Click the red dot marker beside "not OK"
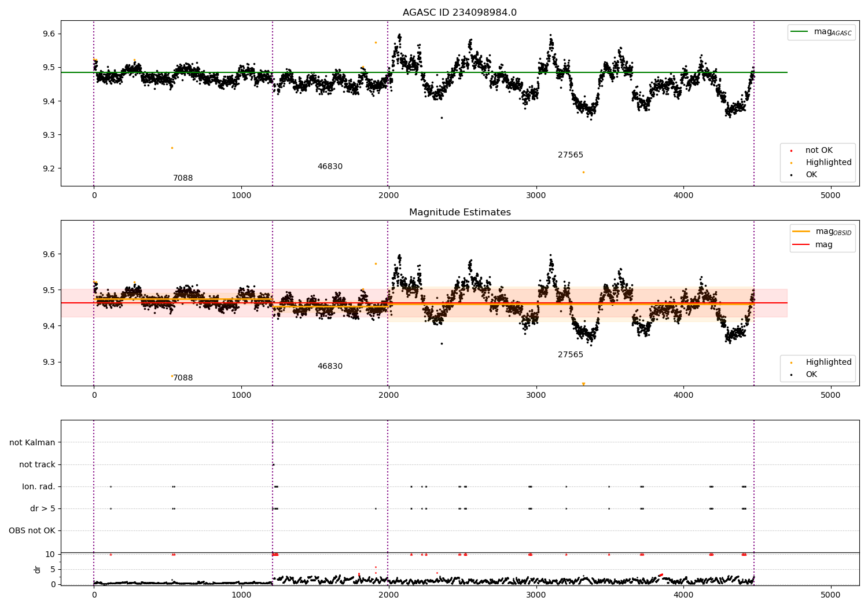Screen dimensions: 868x608 (791, 151)
